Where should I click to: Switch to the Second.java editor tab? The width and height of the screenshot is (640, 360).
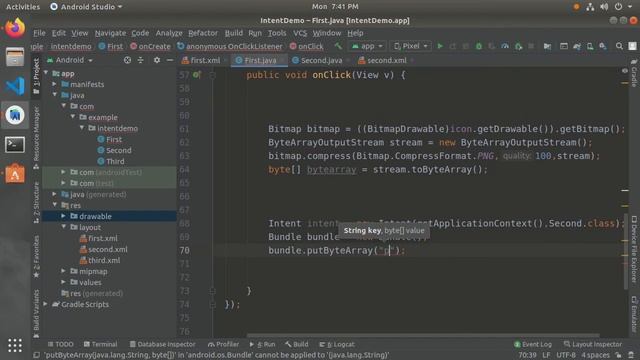[x=321, y=60]
